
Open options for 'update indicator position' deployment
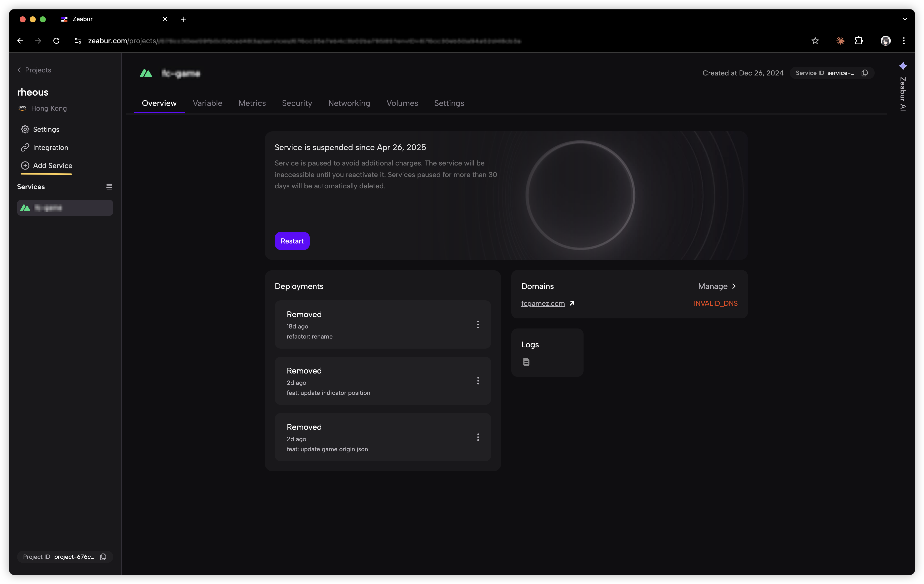(478, 381)
